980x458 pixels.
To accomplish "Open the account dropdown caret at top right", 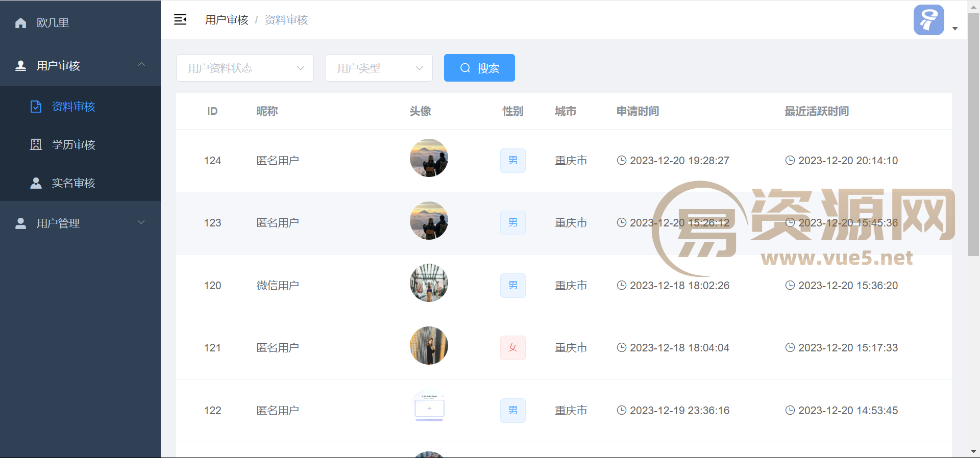I will (955, 29).
